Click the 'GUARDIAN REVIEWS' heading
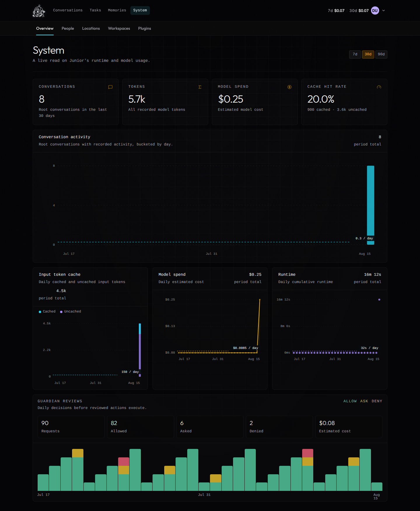This screenshot has height=511, width=420. pos(60,401)
